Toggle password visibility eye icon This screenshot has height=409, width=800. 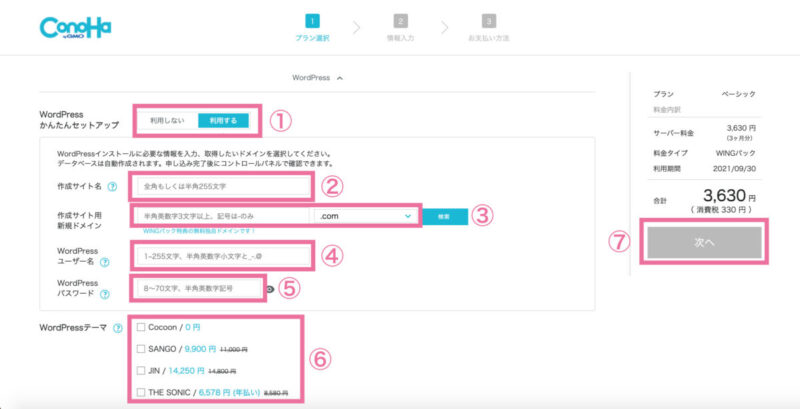point(270,289)
